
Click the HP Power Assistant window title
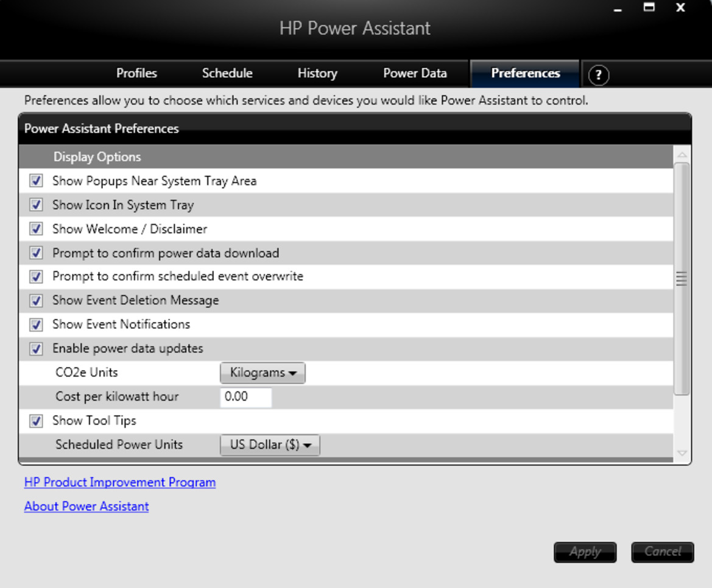[355, 28]
